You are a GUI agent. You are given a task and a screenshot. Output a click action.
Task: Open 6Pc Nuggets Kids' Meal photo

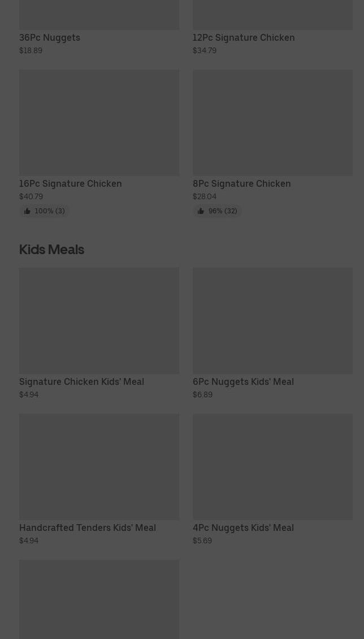coord(272,320)
